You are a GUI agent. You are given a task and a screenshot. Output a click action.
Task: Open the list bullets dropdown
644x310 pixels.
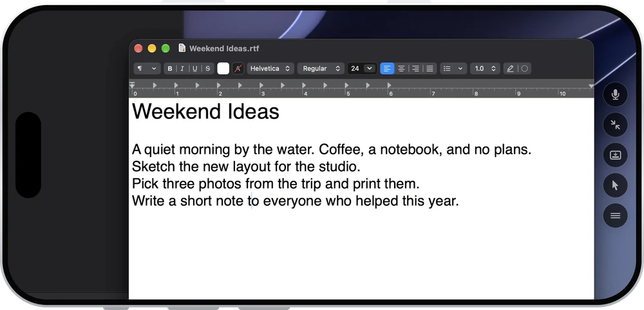point(453,68)
